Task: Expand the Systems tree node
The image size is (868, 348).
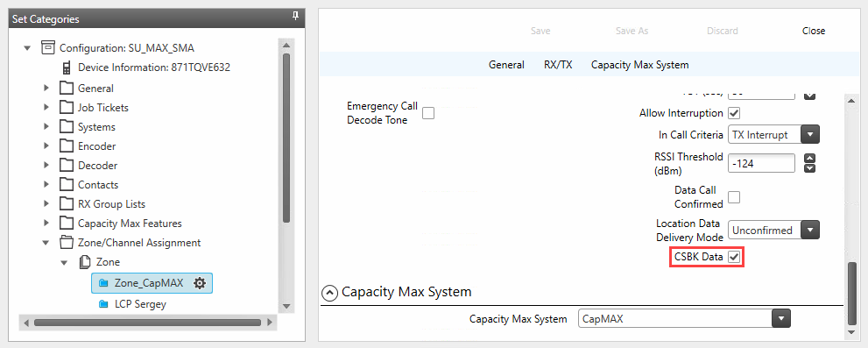Action: tap(46, 127)
